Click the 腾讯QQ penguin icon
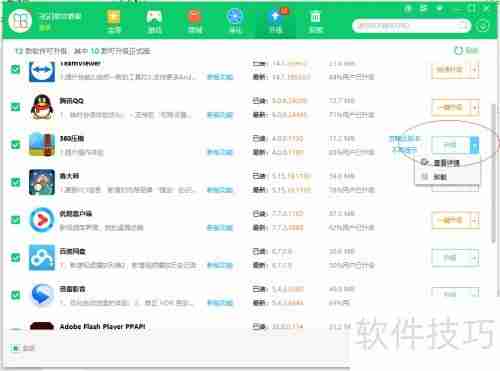This screenshot has width=500, height=371. click(x=42, y=107)
